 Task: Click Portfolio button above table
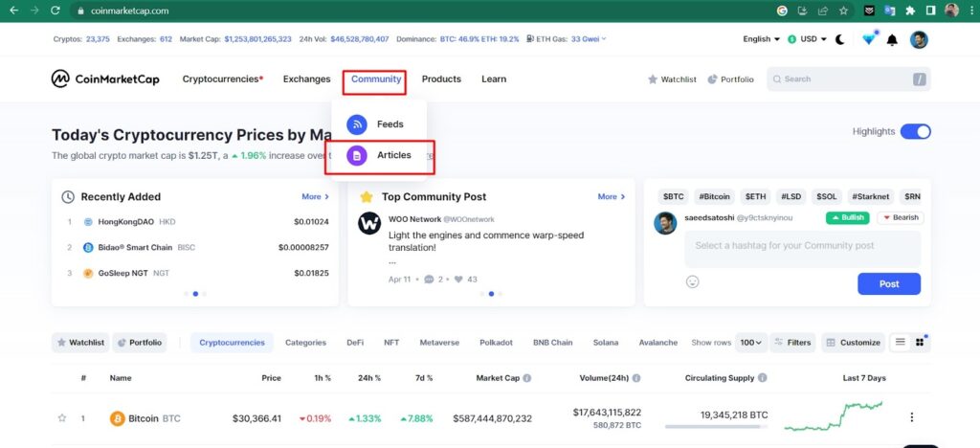pos(140,343)
